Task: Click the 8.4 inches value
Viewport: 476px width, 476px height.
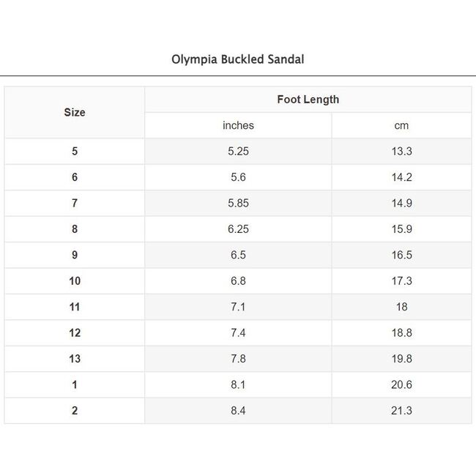Action: (238, 411)
